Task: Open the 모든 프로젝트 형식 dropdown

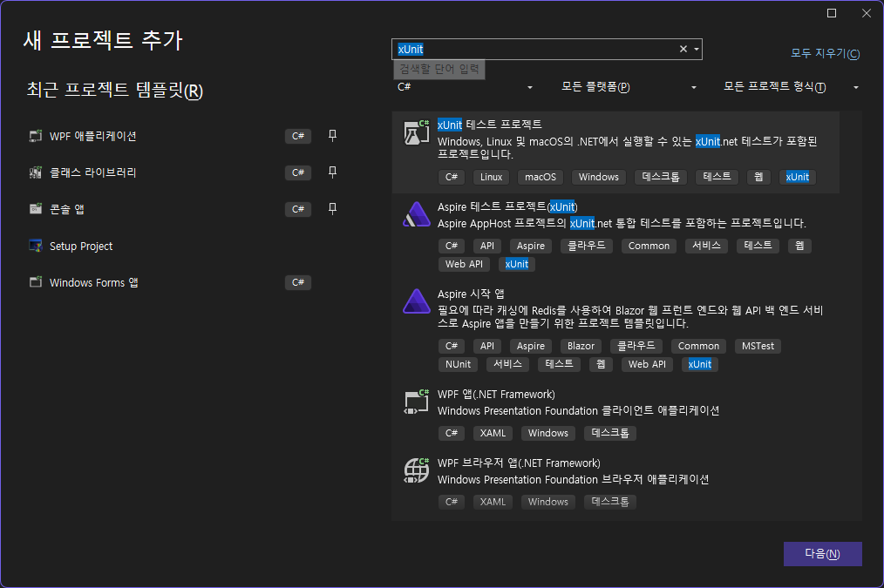Action: (791, 87)
